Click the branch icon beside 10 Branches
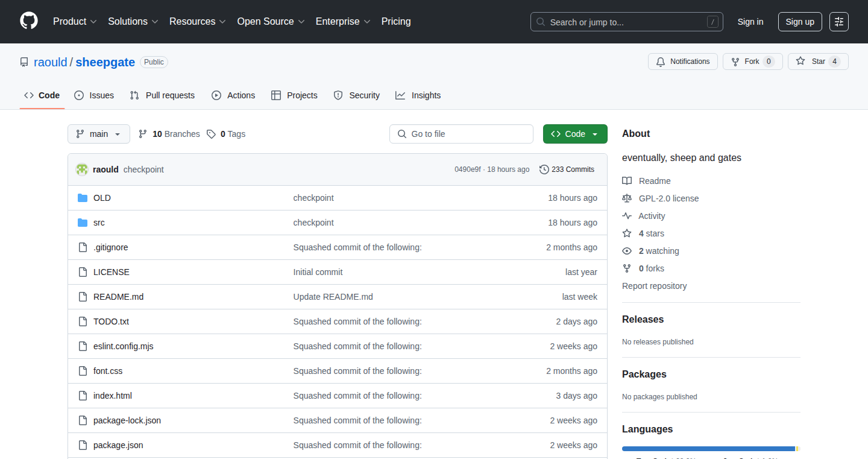Viewport: 868px width, 459px height. pos(143,134)
